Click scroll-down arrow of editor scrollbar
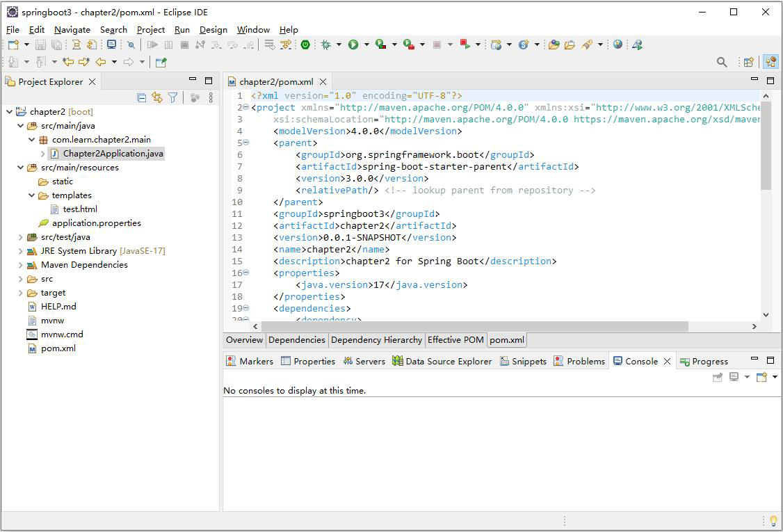This screenshot has height=532, width=783. pos(766,315)
